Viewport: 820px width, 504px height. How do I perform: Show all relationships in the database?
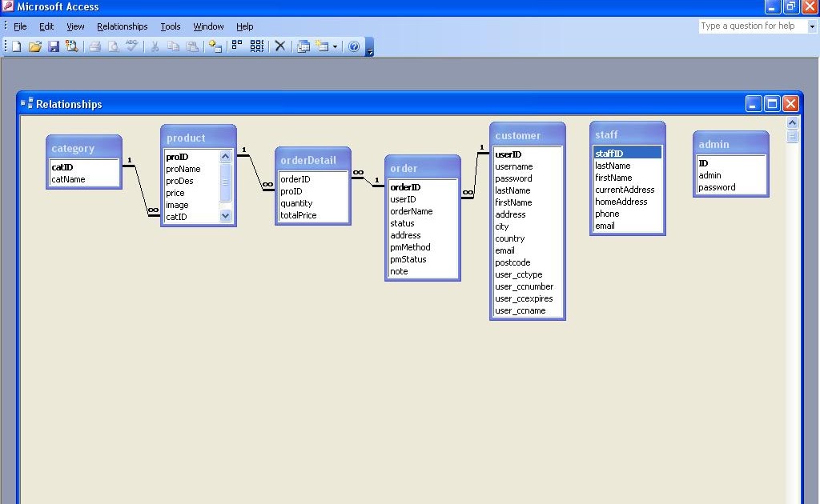(257, 46)
